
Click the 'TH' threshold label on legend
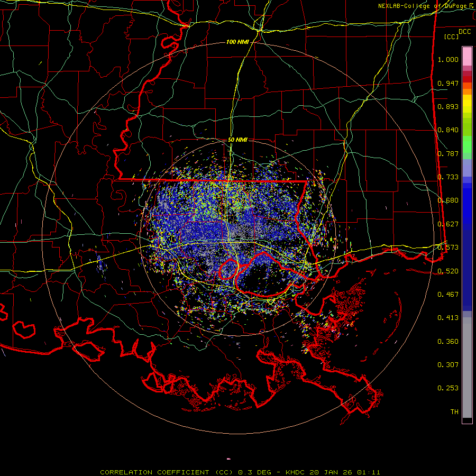coord(454,412)
